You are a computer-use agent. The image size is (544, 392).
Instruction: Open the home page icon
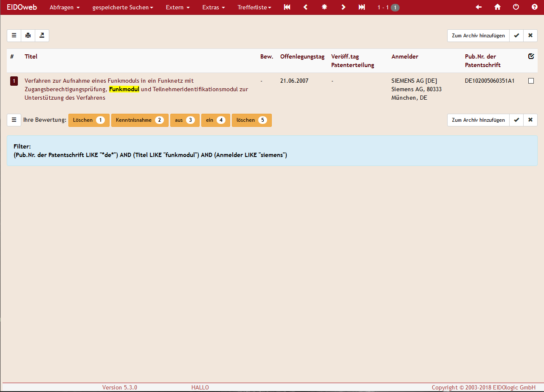pyautogui.click(x=497, y=7)
